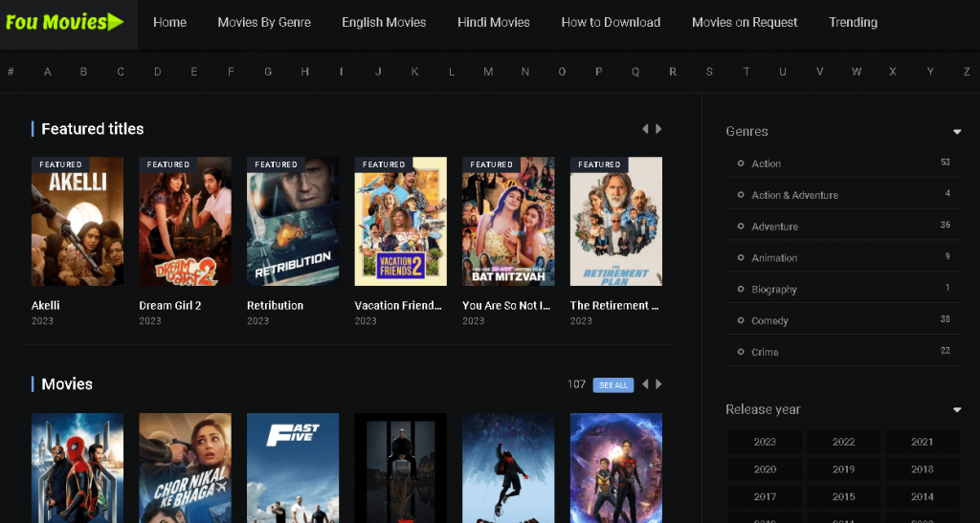The height and width of the screenshot is (523, 980).
Task: Show next Movies carousel items
Action: [658, 384]
